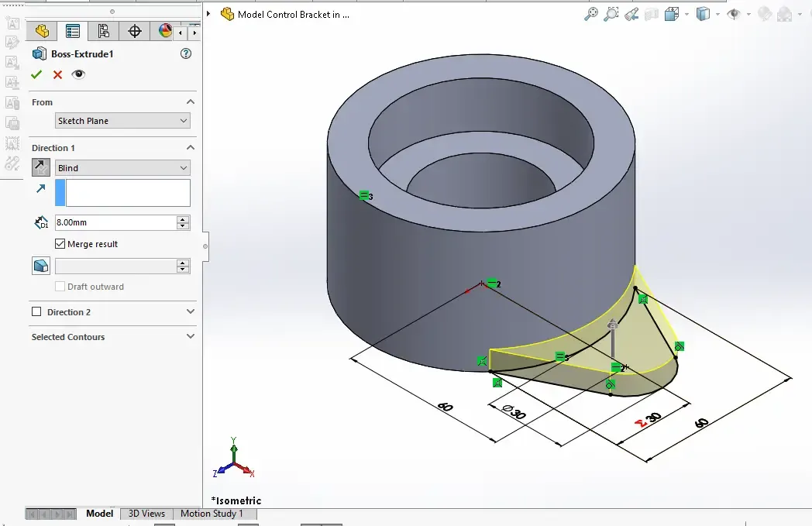Open the DimXpertManager crosshair tab
This screenshot has height=526, width=812.
point(135,31)
